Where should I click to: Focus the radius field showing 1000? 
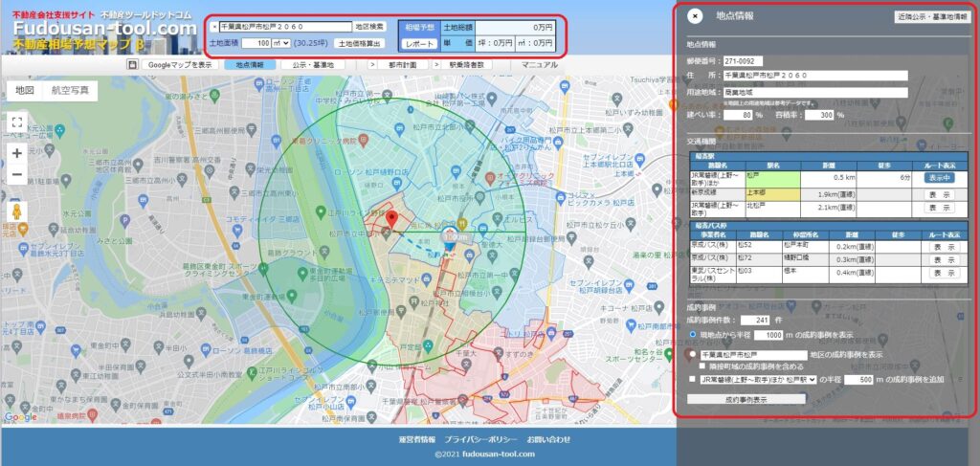(768, 336)
